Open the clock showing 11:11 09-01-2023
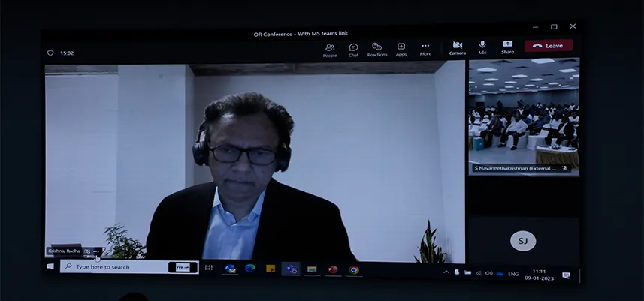This screenshot has width=644, height=301. tap(540, 275)
